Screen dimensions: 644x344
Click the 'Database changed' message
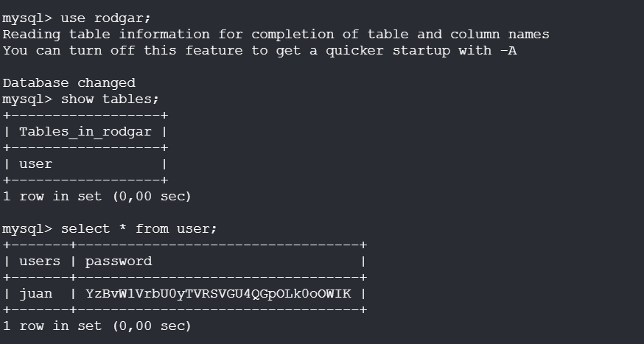(x=69, y=83)
